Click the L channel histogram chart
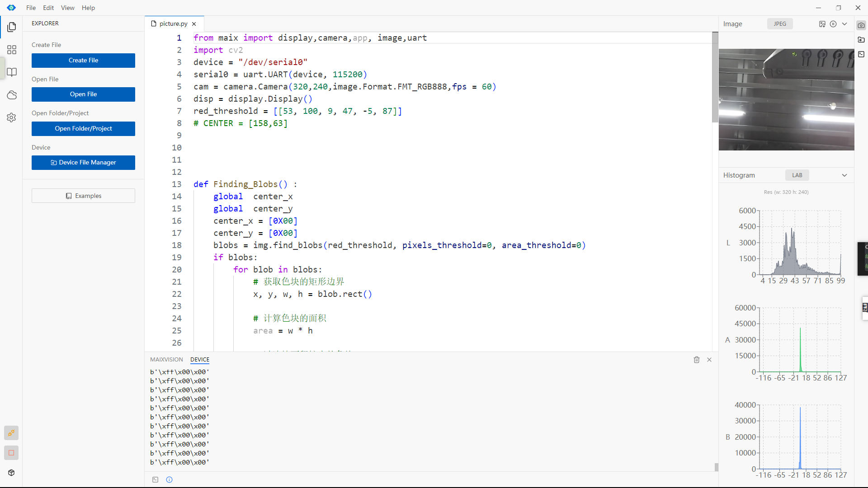 point(799,243)
